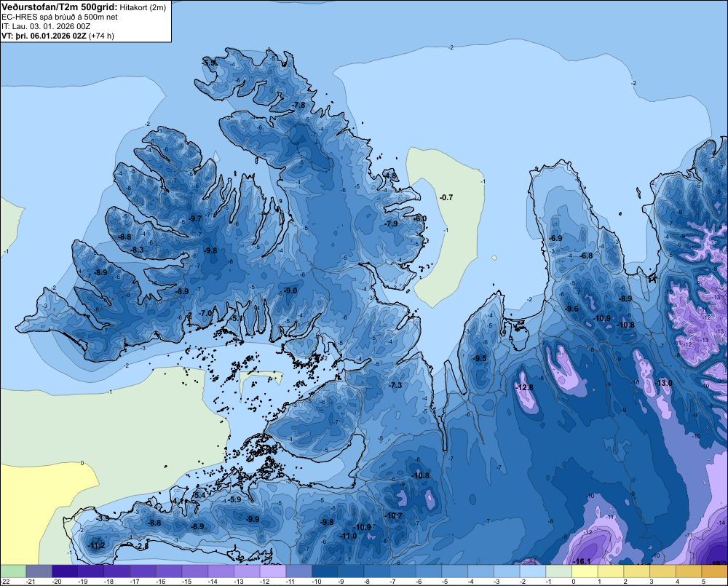Click the -4.8 temperature value
This screenshot has height=586, width=728.
(x=390, y=175)
